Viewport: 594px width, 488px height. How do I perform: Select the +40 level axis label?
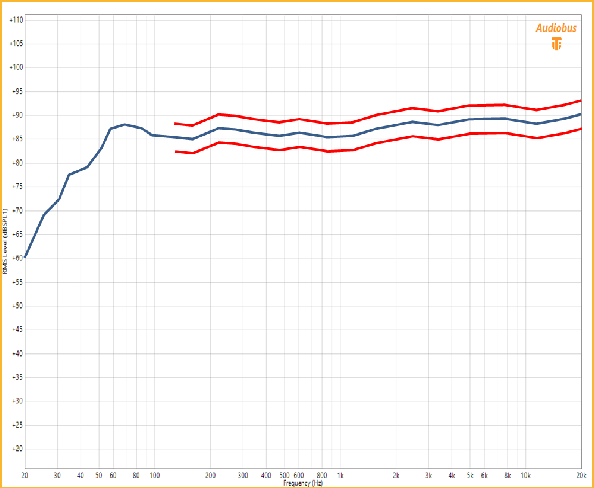19,353
